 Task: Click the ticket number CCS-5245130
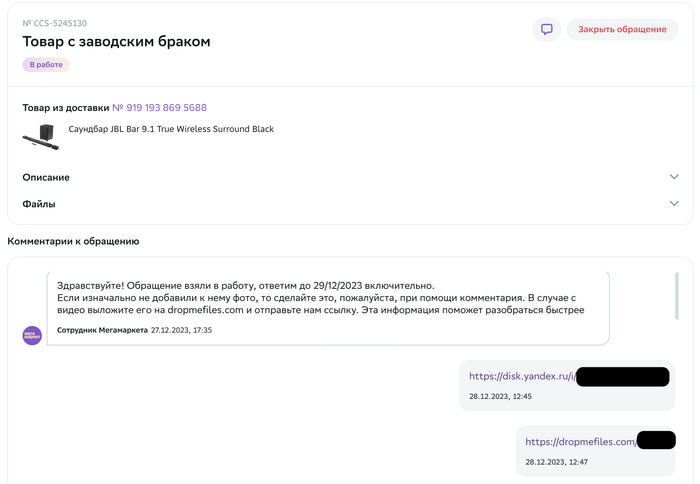tap(55, 23)
